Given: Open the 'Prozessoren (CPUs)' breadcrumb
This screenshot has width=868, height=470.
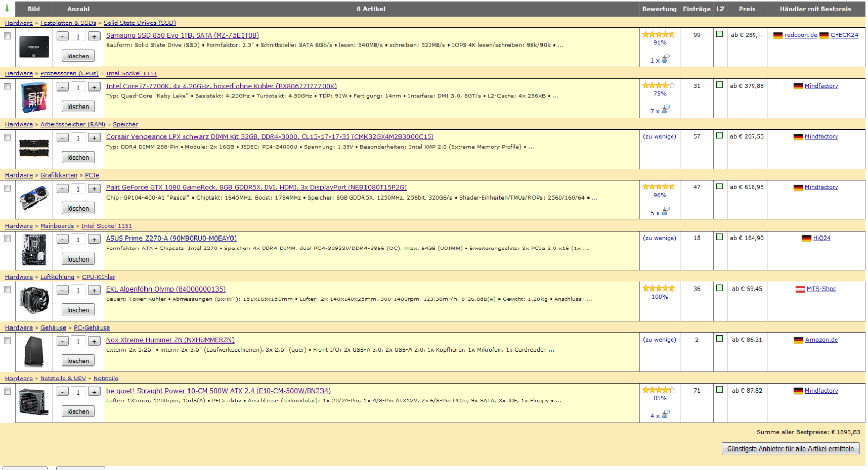Looking at the screenshot, I should pos(69,74).
